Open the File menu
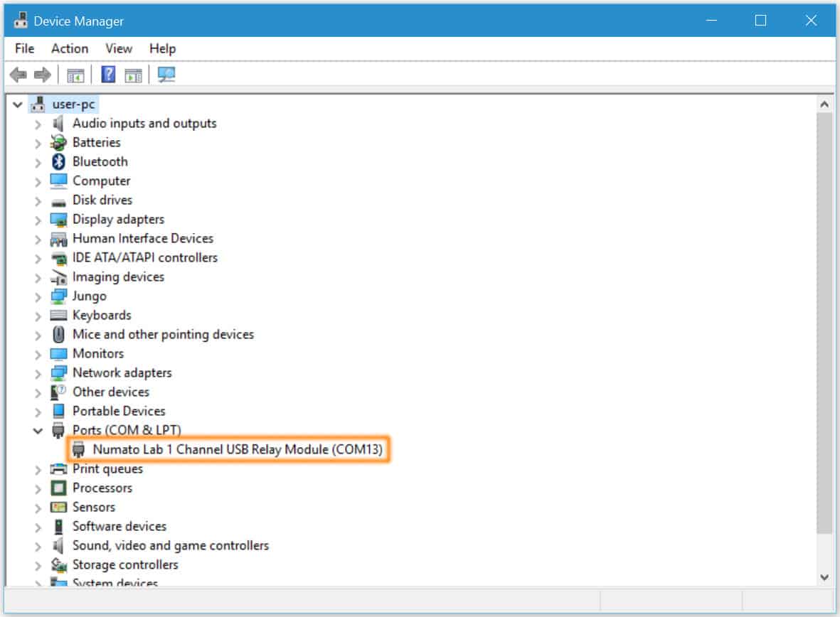The height and width of the screenshot is (617, 840). 24,48
